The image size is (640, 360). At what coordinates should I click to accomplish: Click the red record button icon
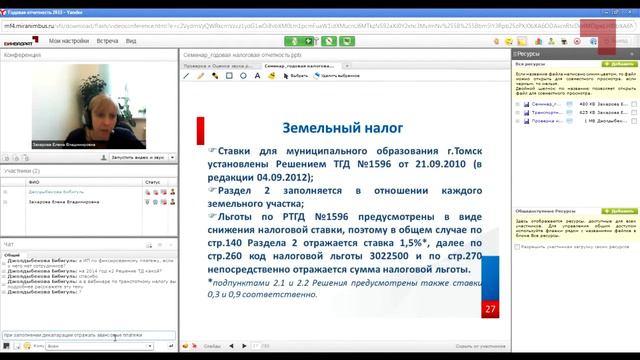point(577,41)
